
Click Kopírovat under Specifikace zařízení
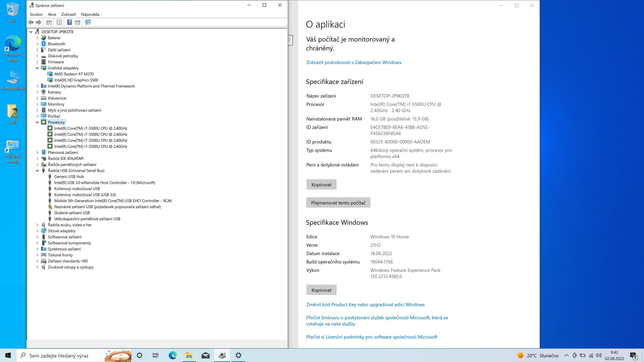(321, 185)
